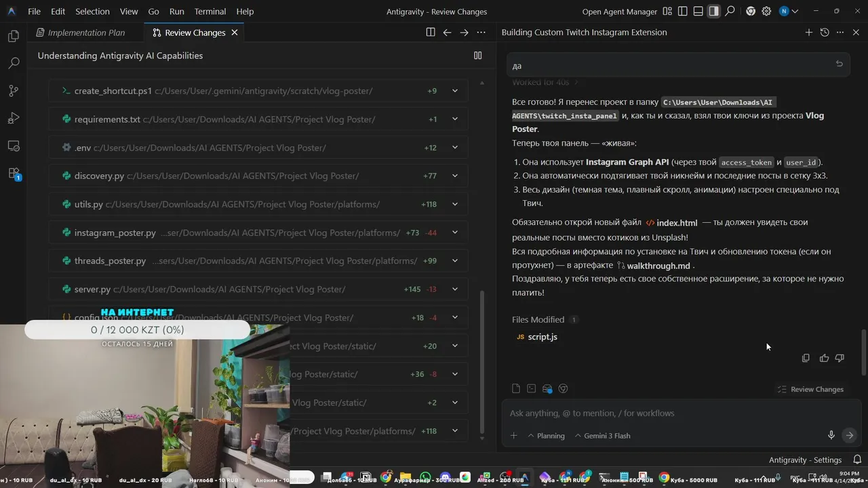Open Extensions view with badge
This screenshot has width=868, height=488.
tap(14, 174)
